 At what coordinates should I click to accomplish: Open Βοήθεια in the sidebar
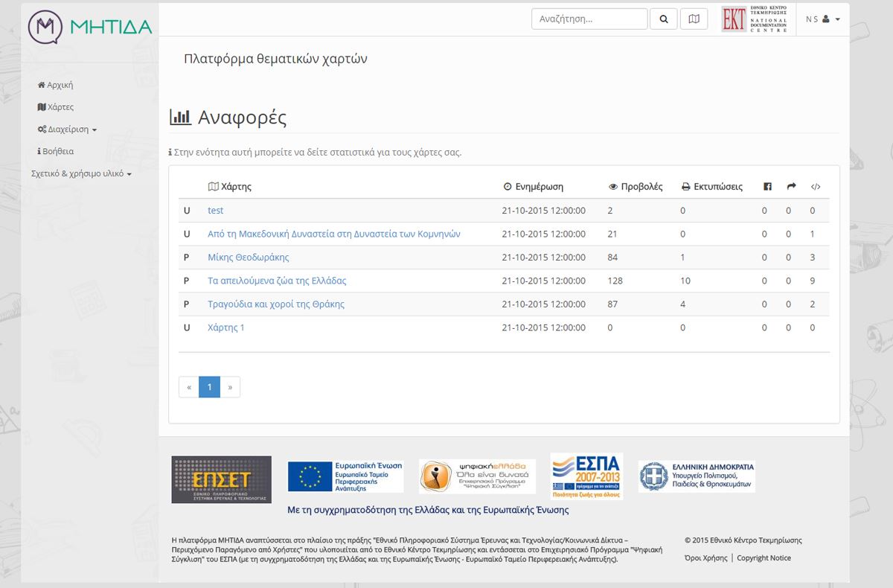56,151
